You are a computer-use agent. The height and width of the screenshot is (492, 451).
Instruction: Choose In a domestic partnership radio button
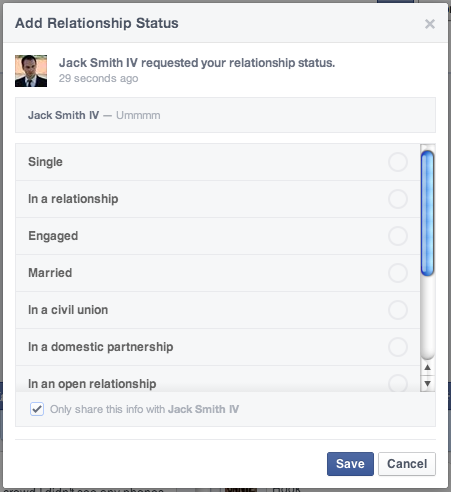pos(398,347)
